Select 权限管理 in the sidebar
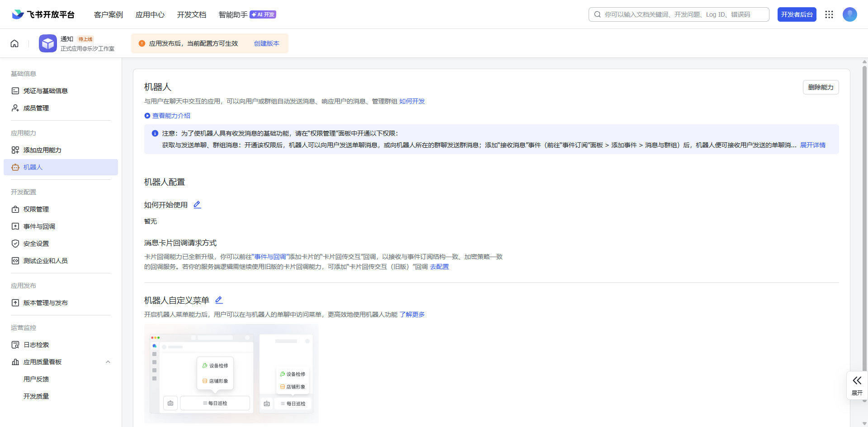The height and width of the screenshot is (427, 868). click(x=36, y=209)
